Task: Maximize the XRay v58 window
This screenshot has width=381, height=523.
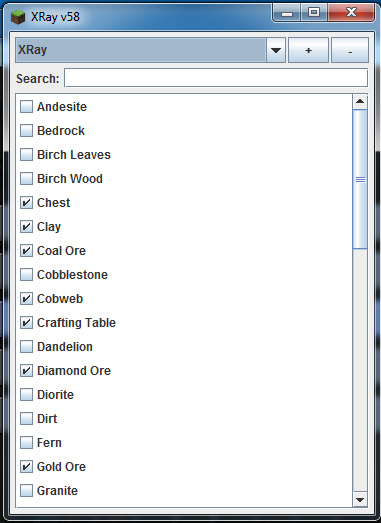Action: pos(314,13)
